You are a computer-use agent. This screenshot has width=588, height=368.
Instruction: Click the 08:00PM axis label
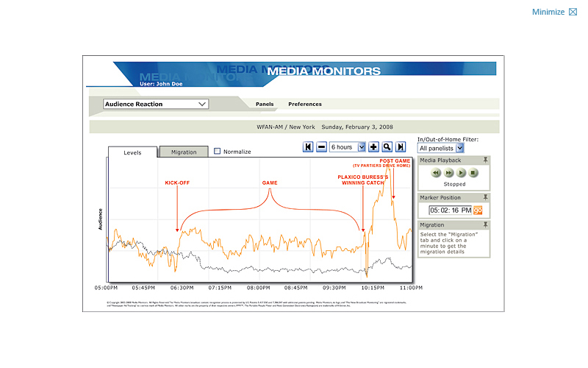point(259,288)
